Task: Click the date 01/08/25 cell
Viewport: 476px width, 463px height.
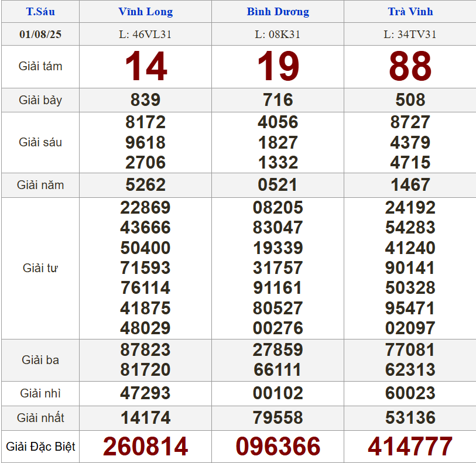Action: click(40, 34)
